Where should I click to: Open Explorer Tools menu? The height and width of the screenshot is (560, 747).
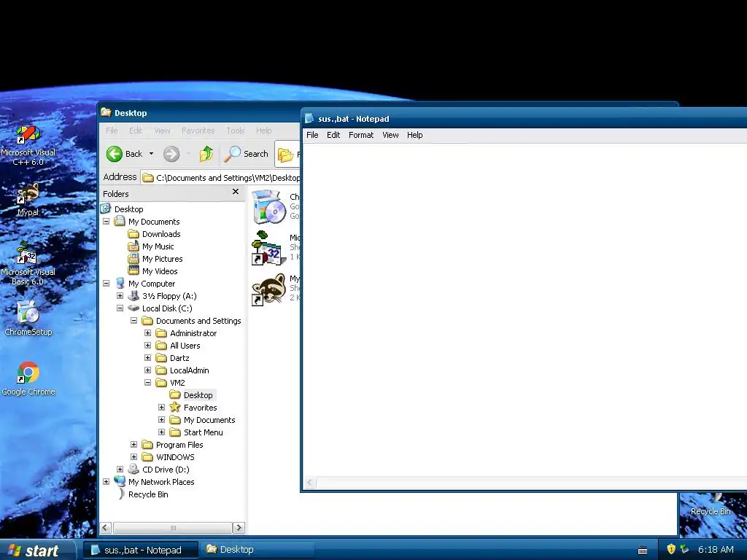tap(236, 131)
